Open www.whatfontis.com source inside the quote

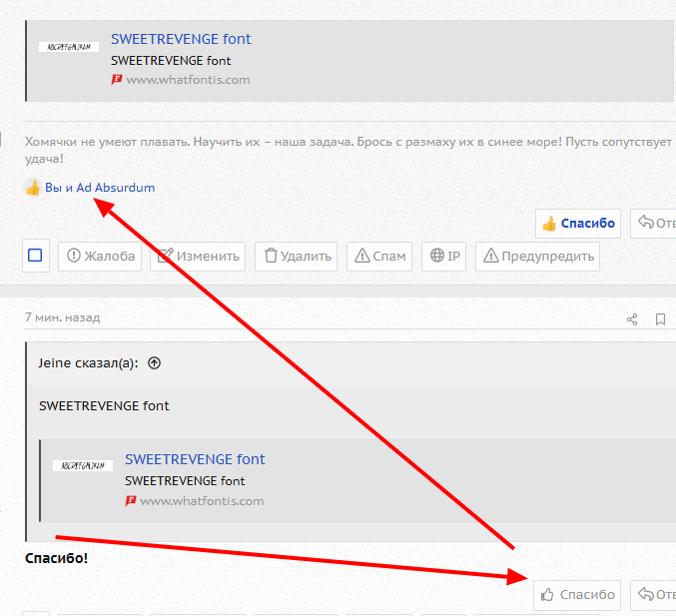pyautogui.click(x=202, y=501)
